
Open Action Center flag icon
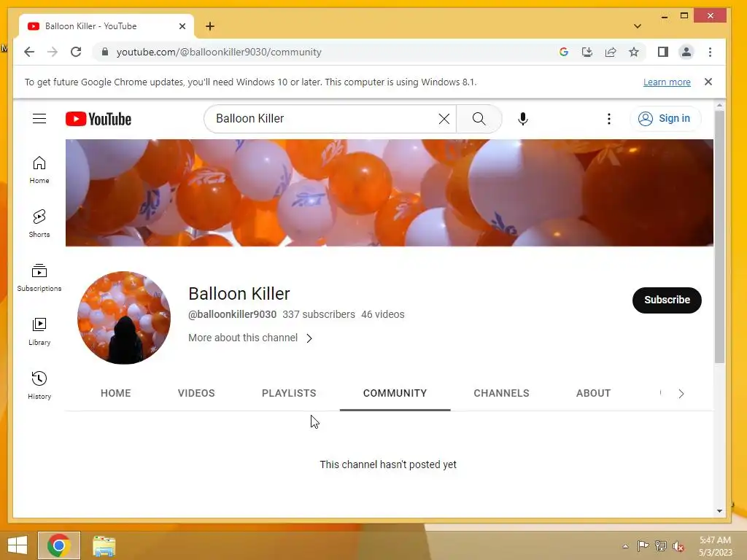[x=643, y=546]
